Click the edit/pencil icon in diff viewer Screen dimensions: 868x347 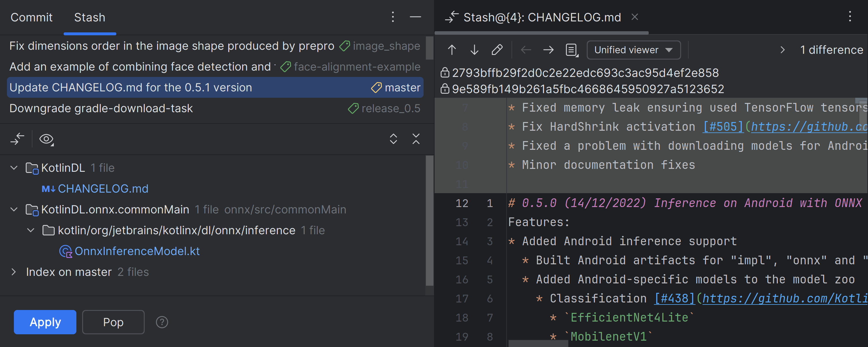pyautogui.click(x=496, y=50)
